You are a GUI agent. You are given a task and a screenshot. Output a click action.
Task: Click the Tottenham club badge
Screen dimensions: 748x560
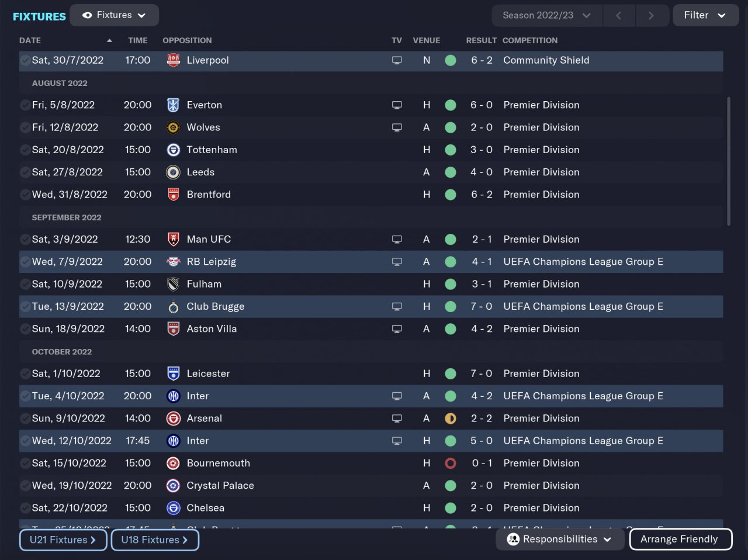pyautogui.click(x=173, y=150)
